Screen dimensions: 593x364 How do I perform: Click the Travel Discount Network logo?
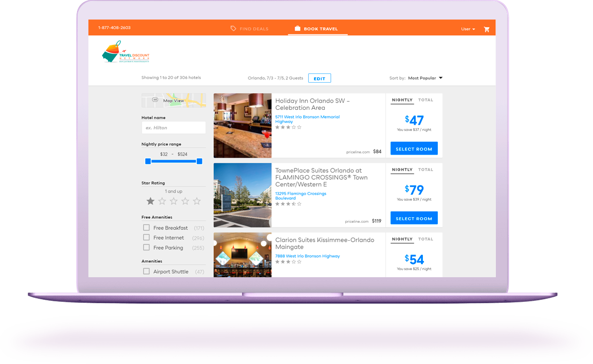[125, 52]
